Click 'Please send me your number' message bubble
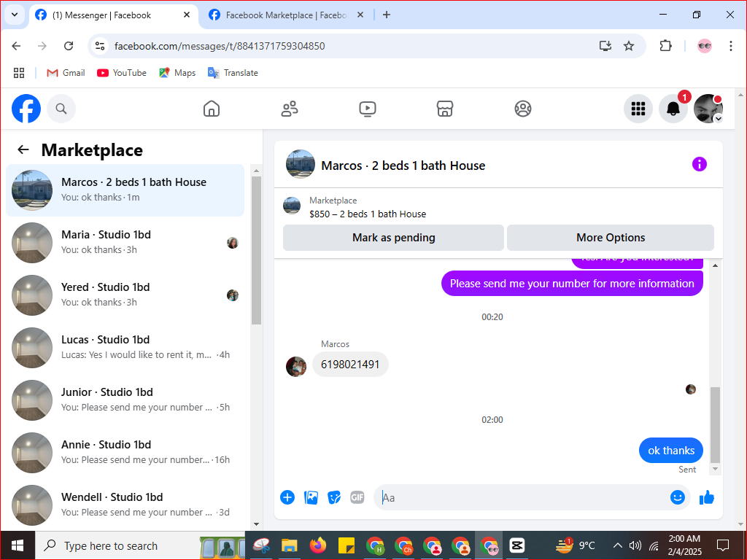Image resolution: width=747 pixels, height=560 pixels. coord(572,284)
